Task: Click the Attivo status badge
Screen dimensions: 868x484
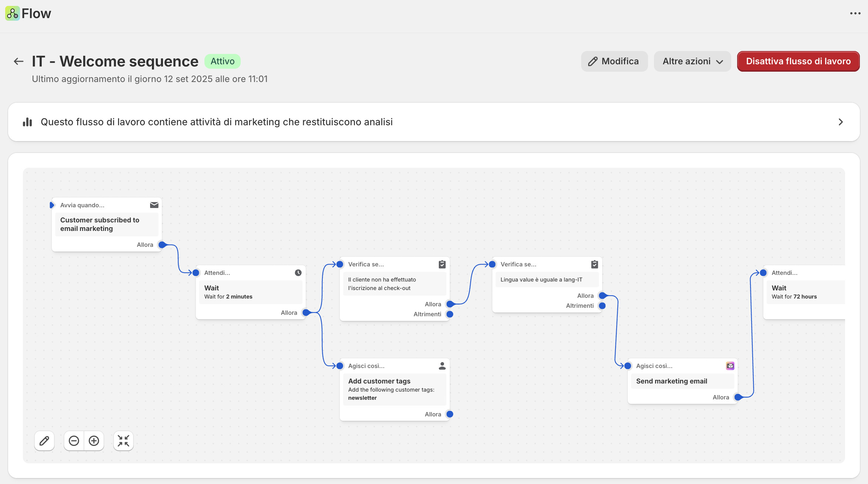Action: tap(223, 61)
